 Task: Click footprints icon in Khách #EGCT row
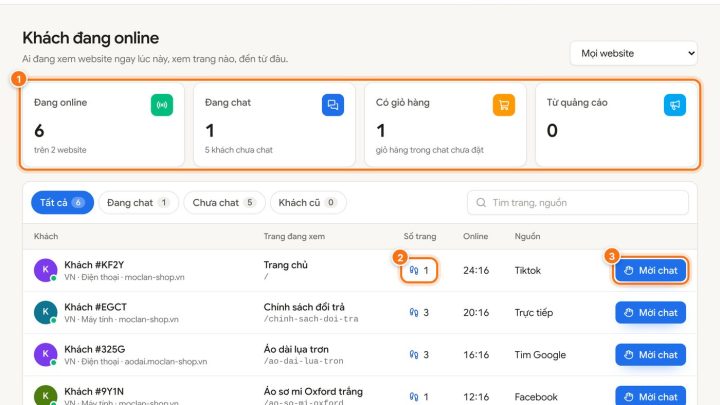click(x=414, y=312)
